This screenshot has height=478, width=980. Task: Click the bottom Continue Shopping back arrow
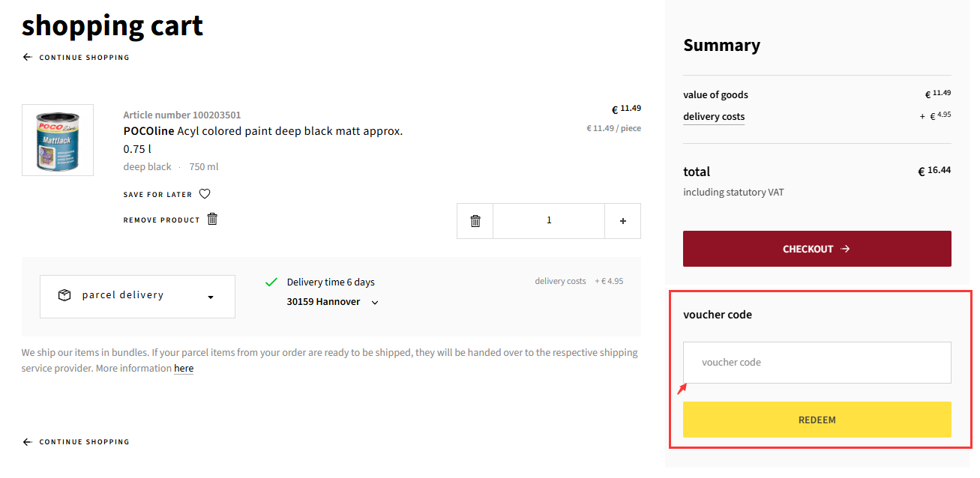click(x=27, y=442)
